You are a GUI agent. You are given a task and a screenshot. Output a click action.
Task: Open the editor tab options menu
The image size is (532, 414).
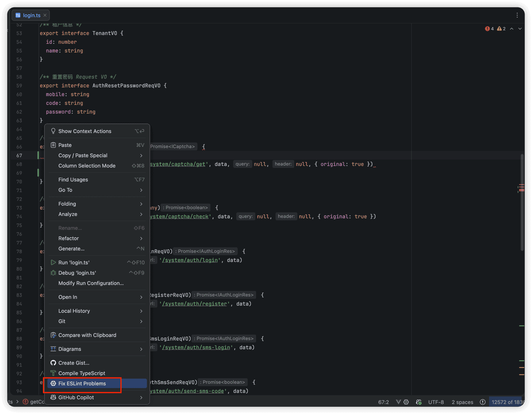(x=517, y=15)
